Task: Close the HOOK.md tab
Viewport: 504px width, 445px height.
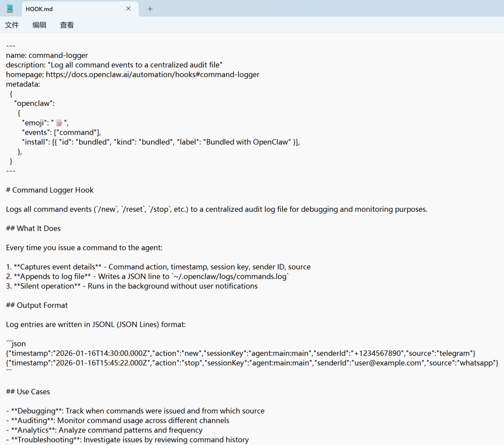Action: tap(128, 9)
